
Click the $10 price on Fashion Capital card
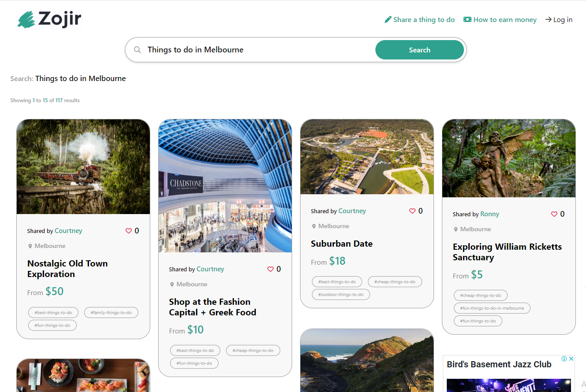coord(196,330)
